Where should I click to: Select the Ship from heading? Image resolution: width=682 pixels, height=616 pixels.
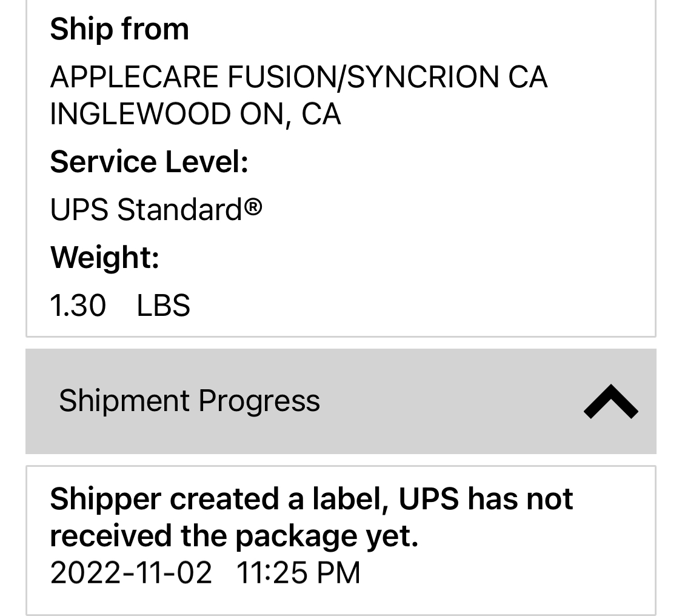tap(119, 29)
